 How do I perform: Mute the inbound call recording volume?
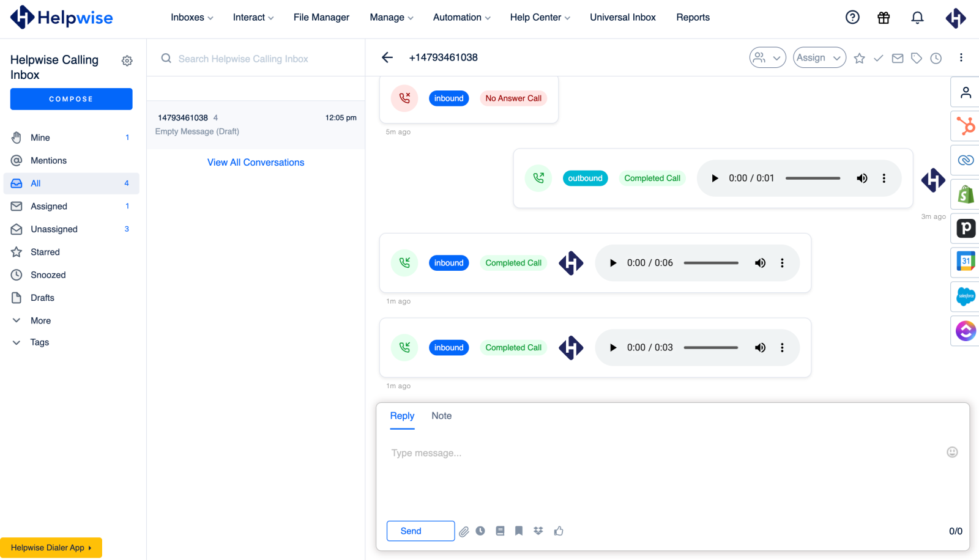coord(760,262)
